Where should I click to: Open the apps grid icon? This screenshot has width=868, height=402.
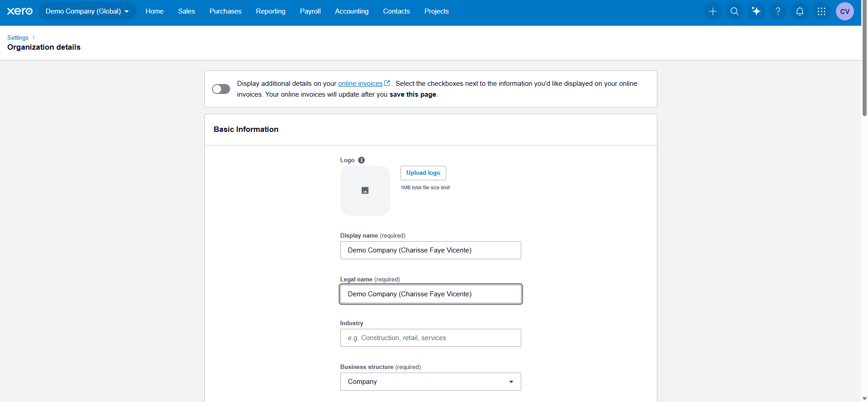821,11
